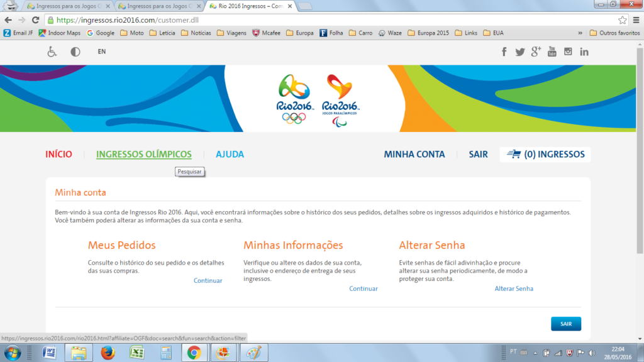The height and width of the screenshot is (362, 644).
Task: Expand the Europa 2015 bookmarks folder
Action: pos(428,33)
